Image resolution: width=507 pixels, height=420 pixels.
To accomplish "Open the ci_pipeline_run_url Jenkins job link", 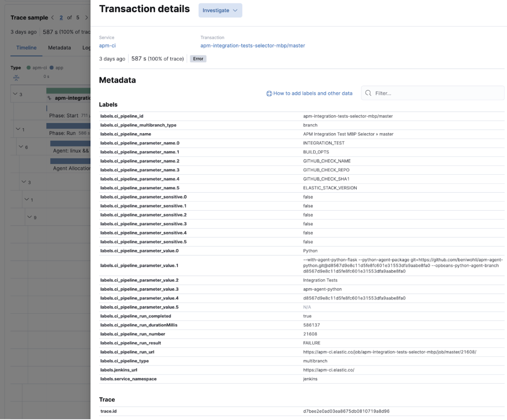I will coord(390,352).
